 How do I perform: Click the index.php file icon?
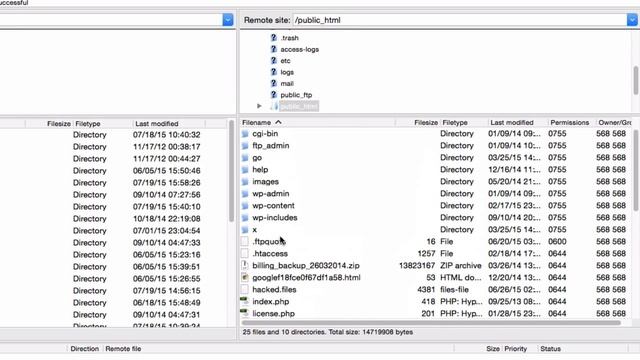tap(245, 302)
